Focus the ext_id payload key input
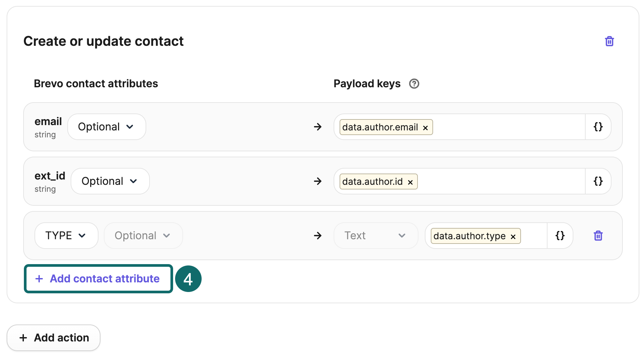 (460, 181)
